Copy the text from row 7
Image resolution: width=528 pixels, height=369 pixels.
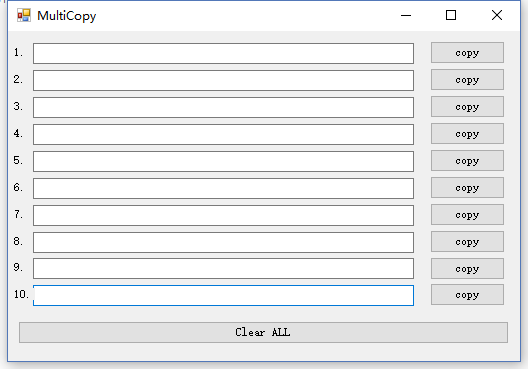[467, 214]
